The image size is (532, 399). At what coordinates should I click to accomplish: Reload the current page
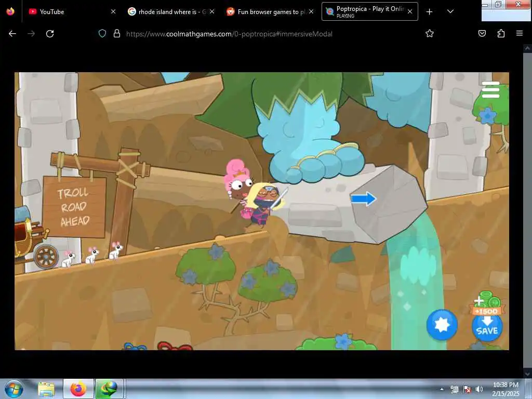coord(50,34)
